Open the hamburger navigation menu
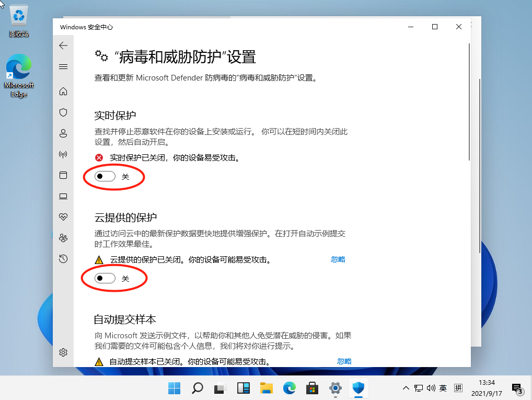The width and height of the screenshot is (532, 400). click(x=63, y=66)
